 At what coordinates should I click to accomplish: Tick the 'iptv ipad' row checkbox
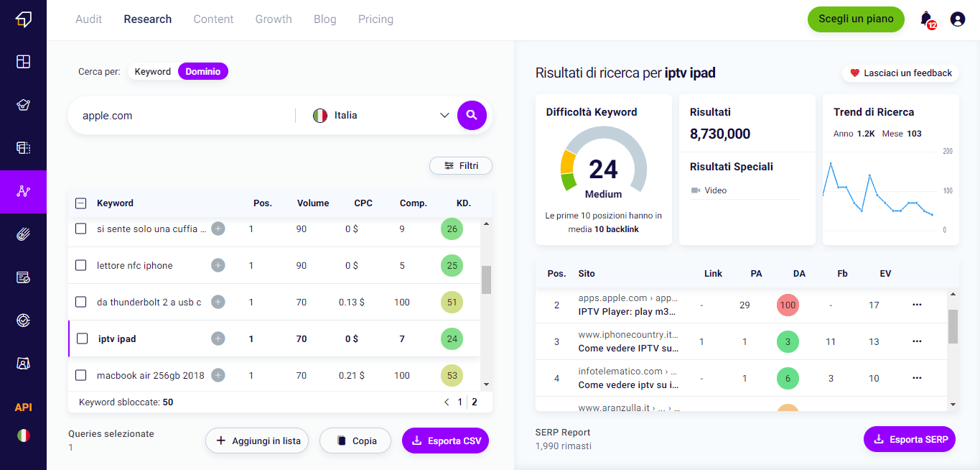[x=83, y=338]
